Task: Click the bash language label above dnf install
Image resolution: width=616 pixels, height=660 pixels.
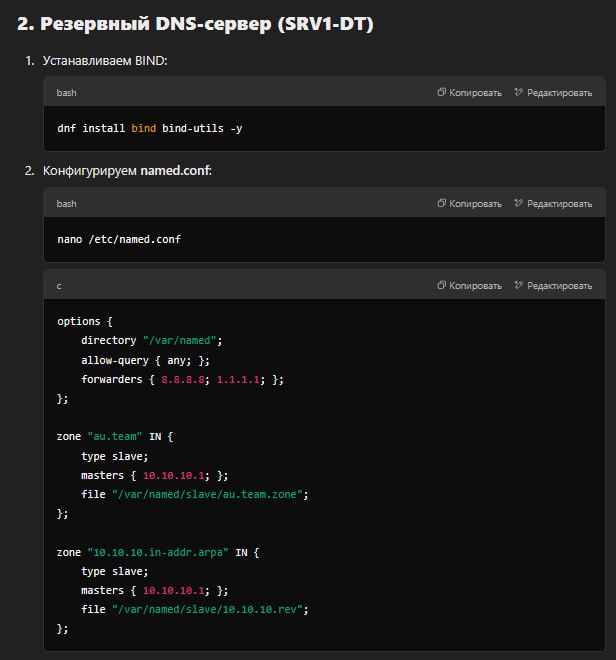Action: point(66,92)
